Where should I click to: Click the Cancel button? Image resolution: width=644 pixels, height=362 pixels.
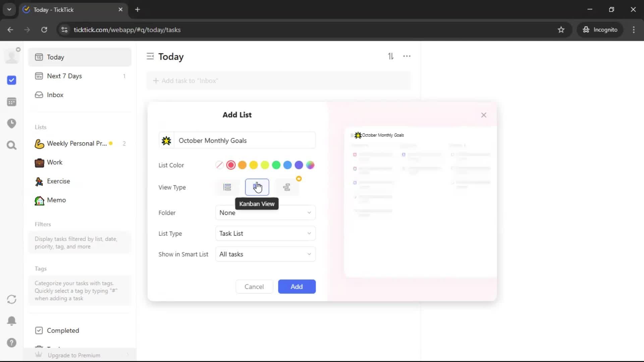click(254, 287)
